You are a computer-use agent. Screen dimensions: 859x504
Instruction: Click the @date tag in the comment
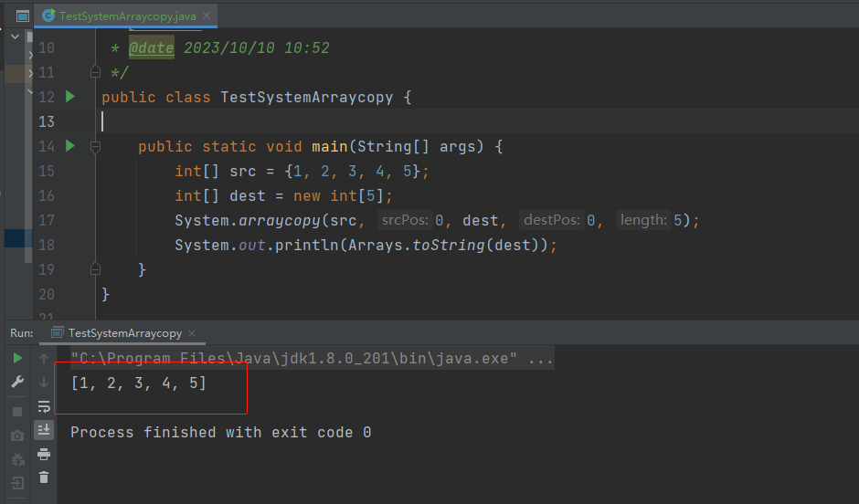click(x=151, y=47)
